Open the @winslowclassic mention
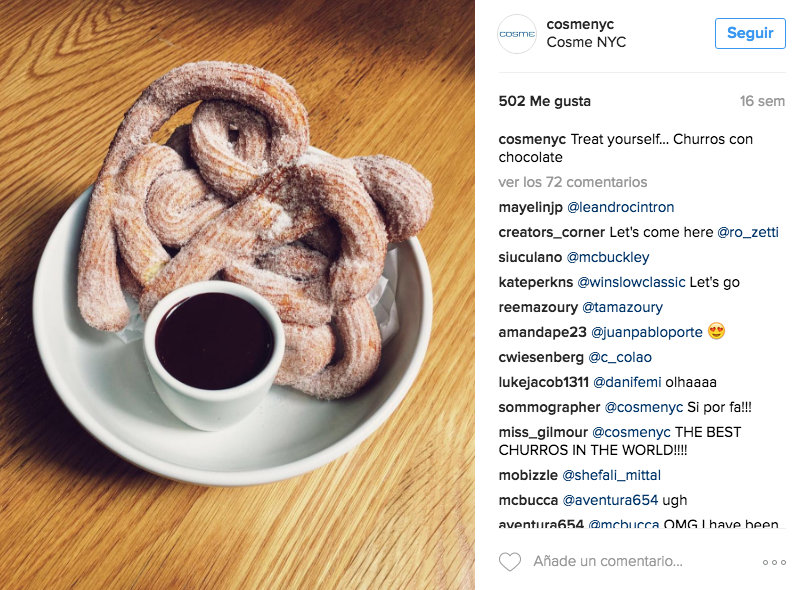The height and width of the screenshot is (590, 804). coord(631,282)
